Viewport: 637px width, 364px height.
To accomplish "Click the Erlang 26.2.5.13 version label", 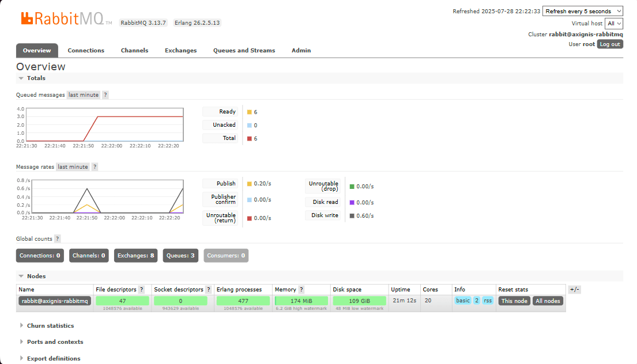I will 197,22.
